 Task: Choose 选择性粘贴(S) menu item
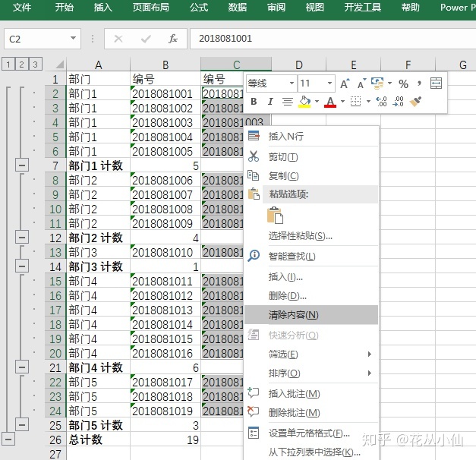coord(311,235)
